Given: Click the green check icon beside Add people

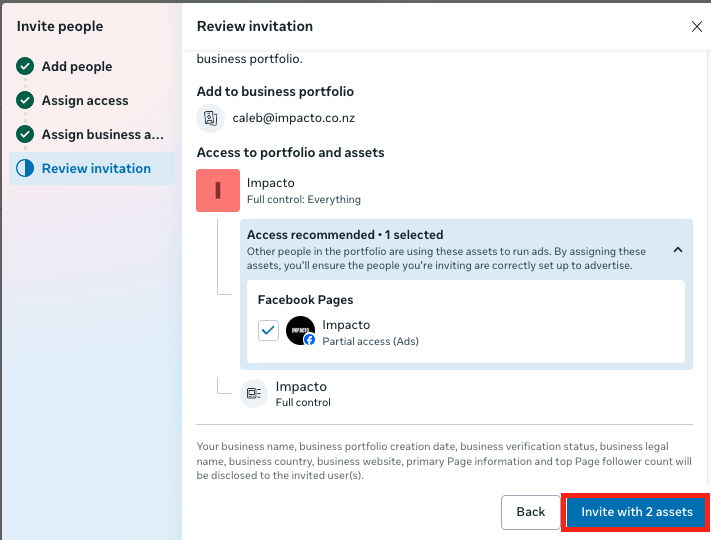Looking at the screenshot, I should point(25,67).
